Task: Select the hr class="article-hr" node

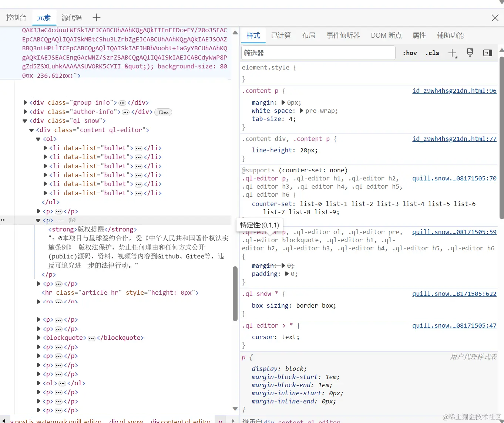Action: (120, 292)
